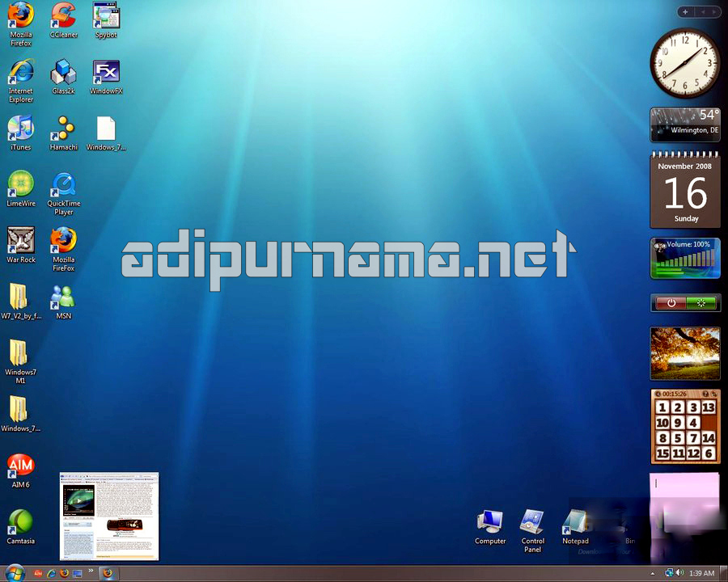This screenshot has width=728, height=582.
Task: Move puzzle tile 14
Action: pyautogui.click(x=708, y=437)
